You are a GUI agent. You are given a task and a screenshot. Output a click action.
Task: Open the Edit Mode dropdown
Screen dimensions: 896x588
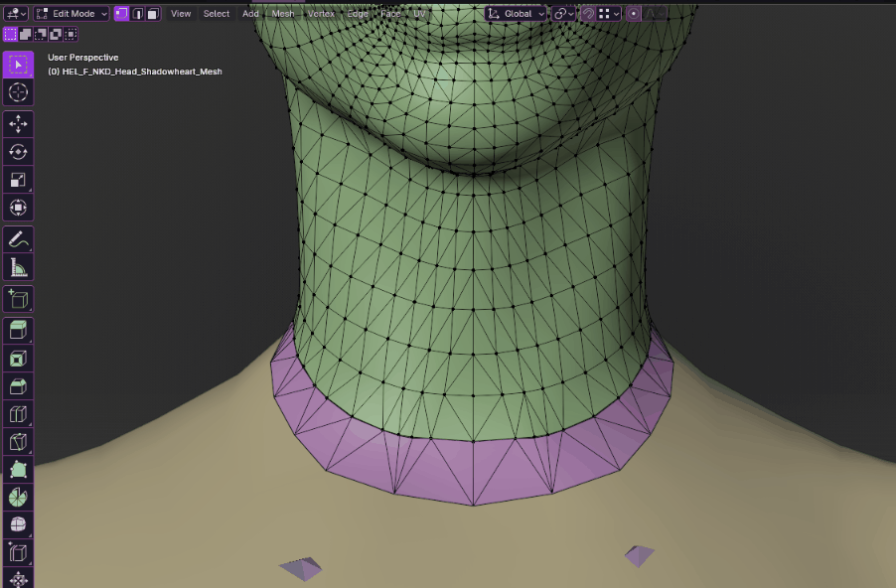[x=72, y=14]
